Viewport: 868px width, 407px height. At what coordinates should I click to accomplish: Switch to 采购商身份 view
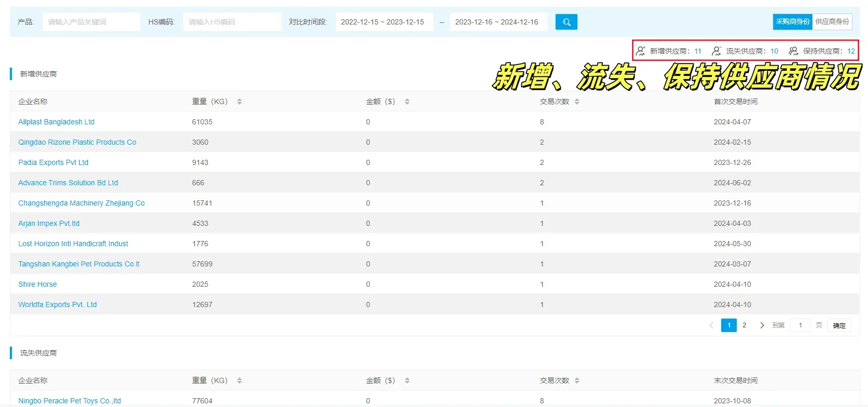pos(792,22)
